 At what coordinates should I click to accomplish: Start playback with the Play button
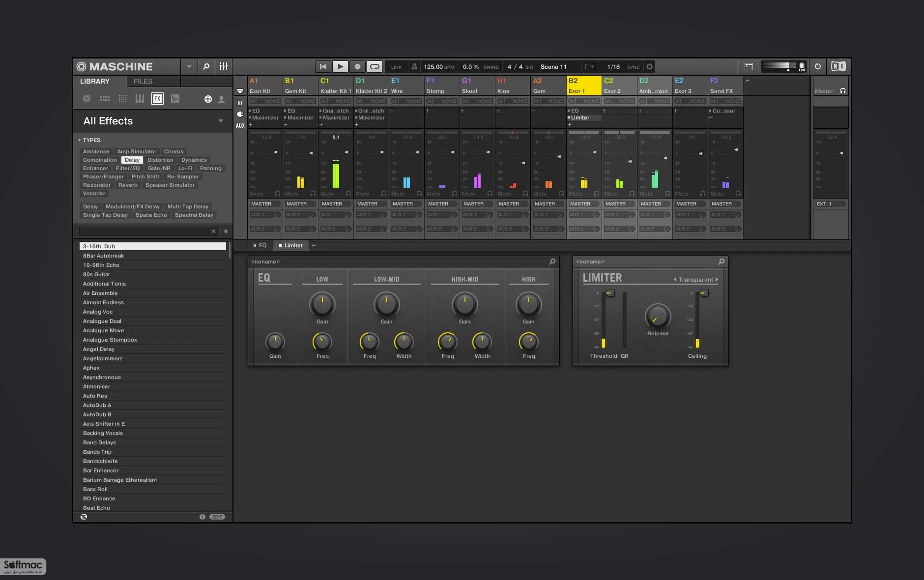[340, 67]
